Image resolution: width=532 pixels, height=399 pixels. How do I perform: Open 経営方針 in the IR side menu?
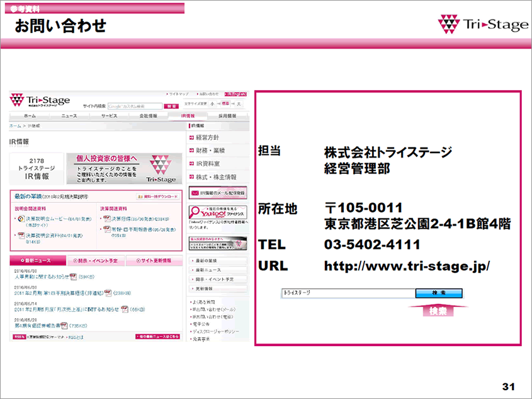(x=207, y=137)
